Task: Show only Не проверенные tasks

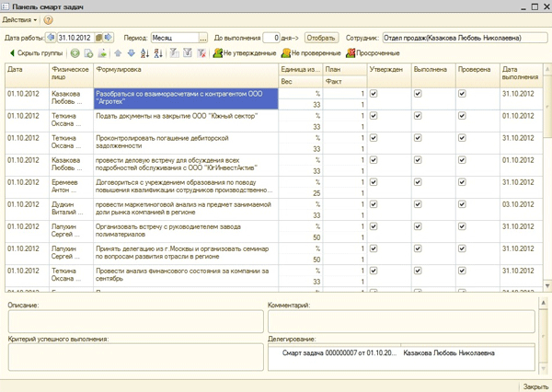Action: pos(311,53)
